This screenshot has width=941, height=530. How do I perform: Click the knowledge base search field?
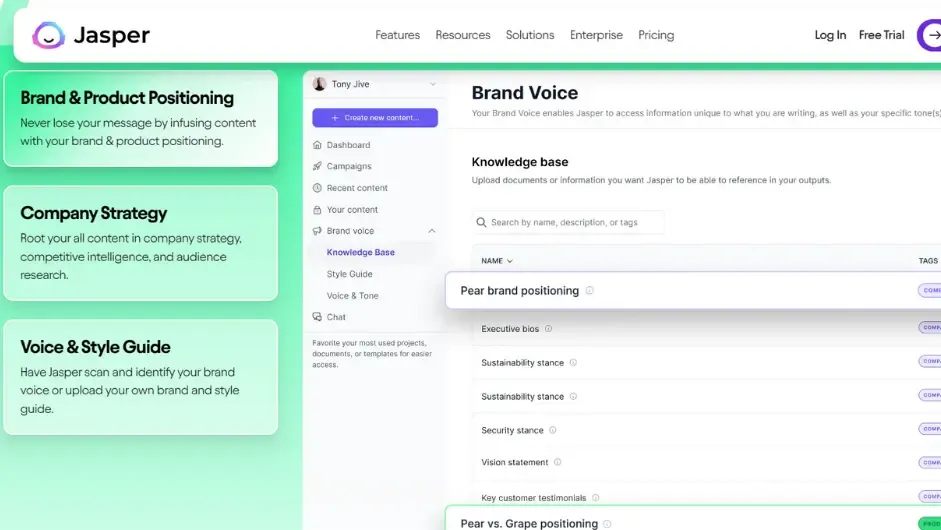(568, 222)
